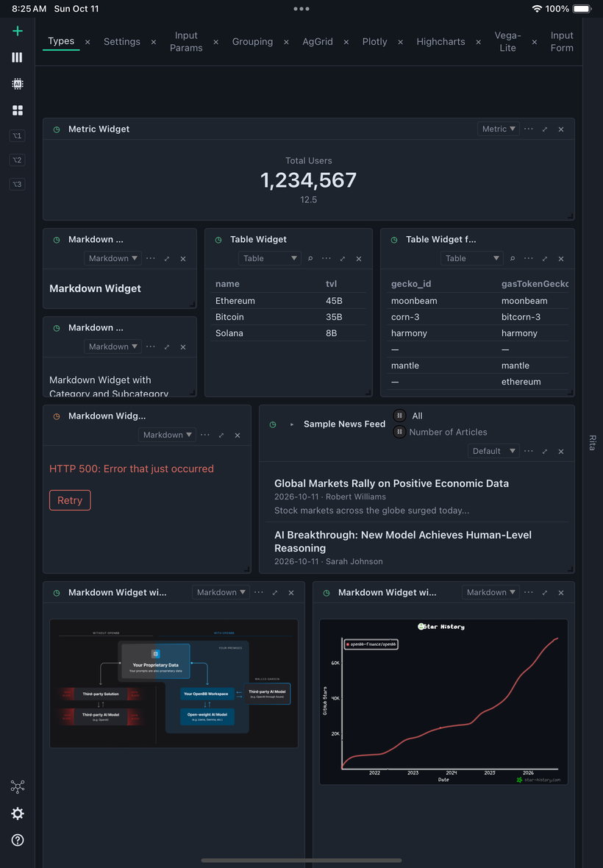603x868 pixels.
Task: Open the Metric type dropdown
Action: coord(499,129)
